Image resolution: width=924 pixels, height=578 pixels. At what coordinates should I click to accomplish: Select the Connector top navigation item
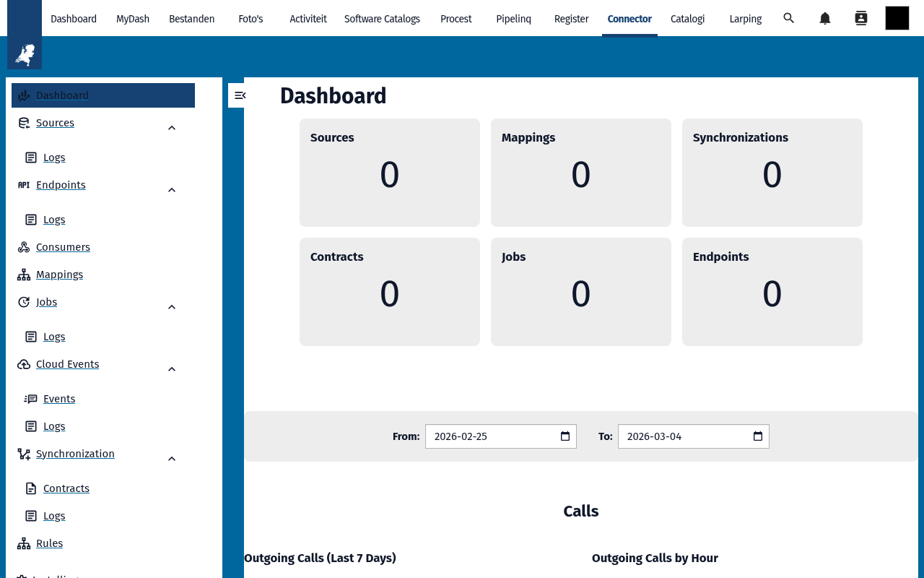629,19
